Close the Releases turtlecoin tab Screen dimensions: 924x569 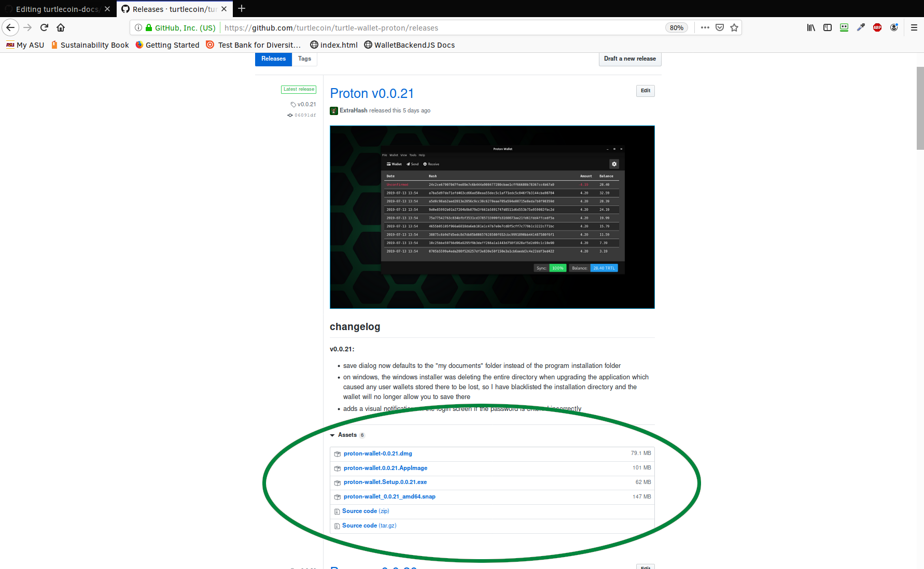click(224, 9)
